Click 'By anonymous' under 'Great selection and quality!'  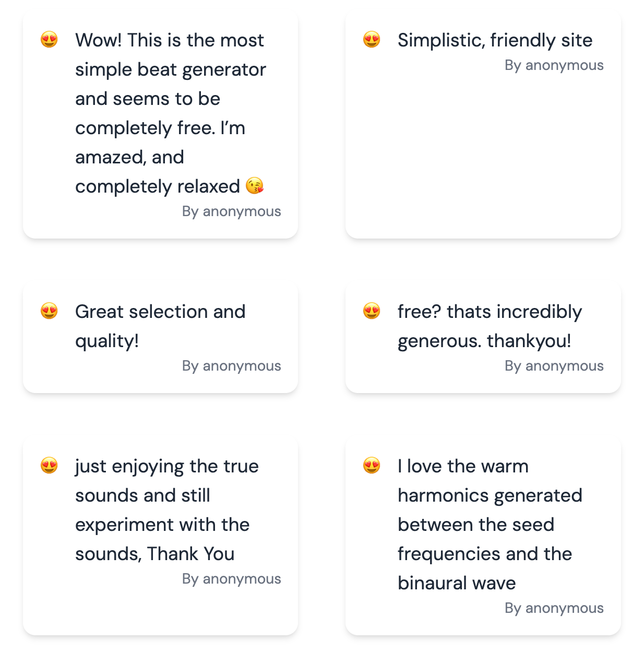232,366
